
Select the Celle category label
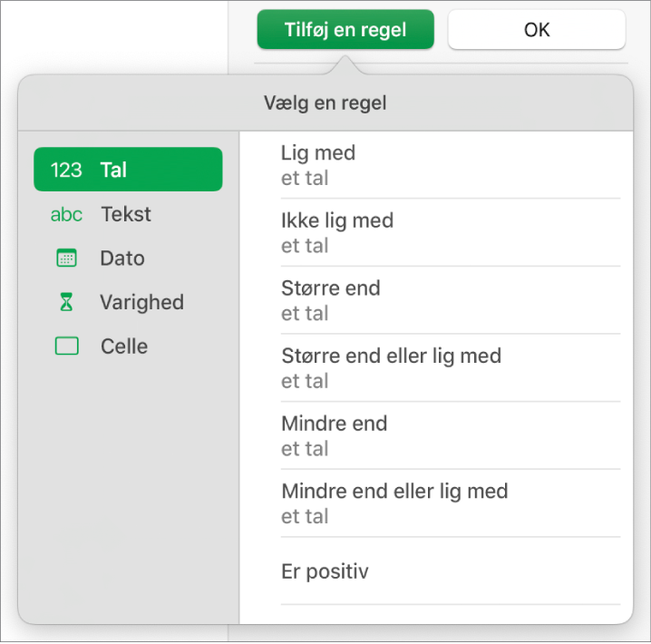[124, 346]
